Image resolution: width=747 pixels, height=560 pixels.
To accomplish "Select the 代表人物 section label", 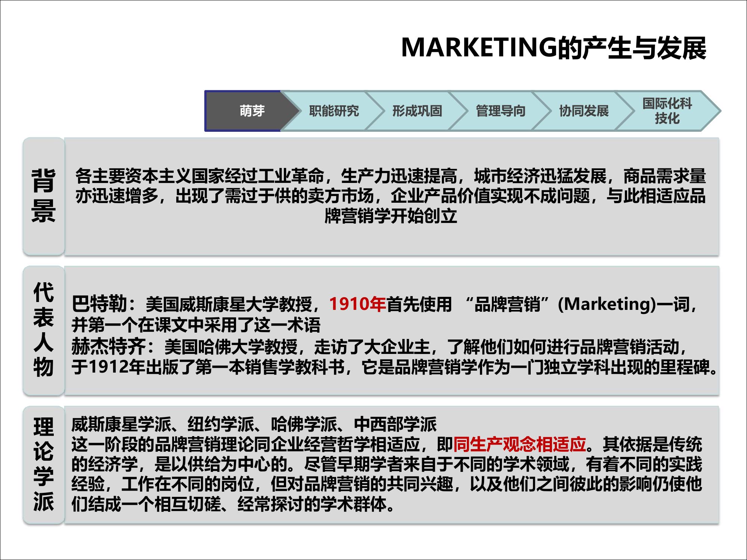I will (x=44, y=330).
